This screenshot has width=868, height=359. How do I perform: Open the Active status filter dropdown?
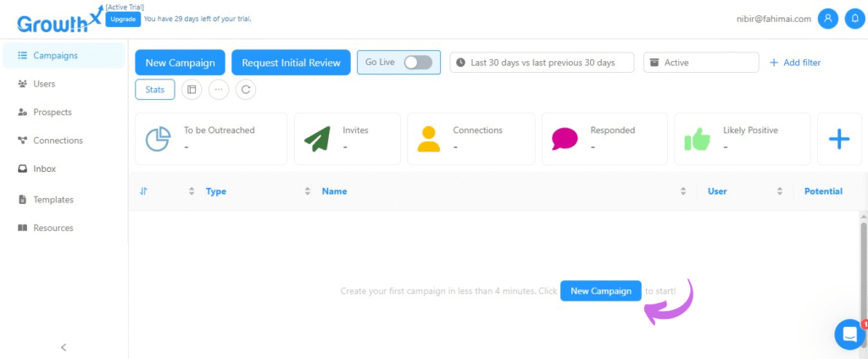701,63
